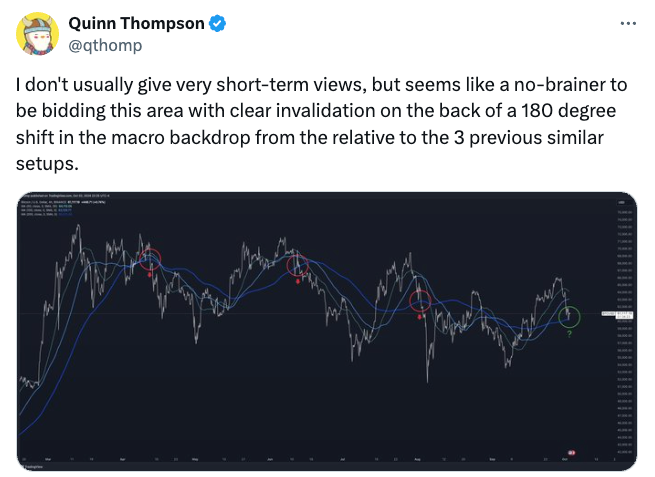Click the blue verified badge
655x477 pixels.
click(217, 23)
